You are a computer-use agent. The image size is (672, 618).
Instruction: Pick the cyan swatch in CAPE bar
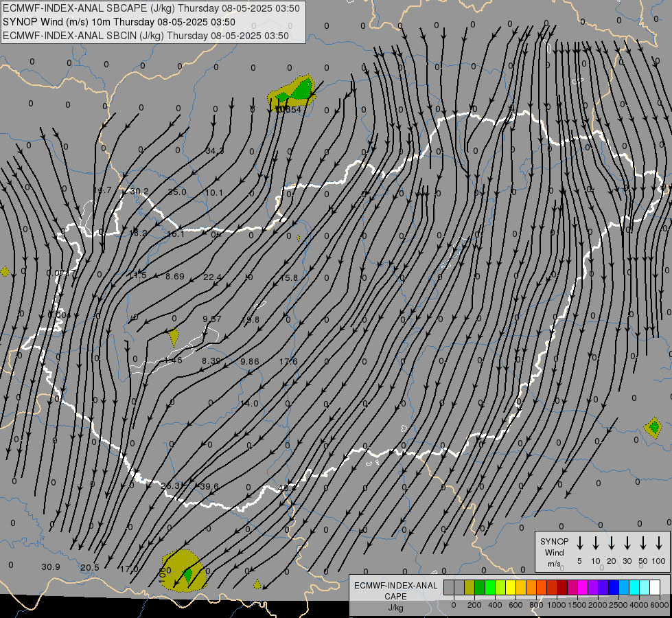pyautogui.click(x=634, y=587)
